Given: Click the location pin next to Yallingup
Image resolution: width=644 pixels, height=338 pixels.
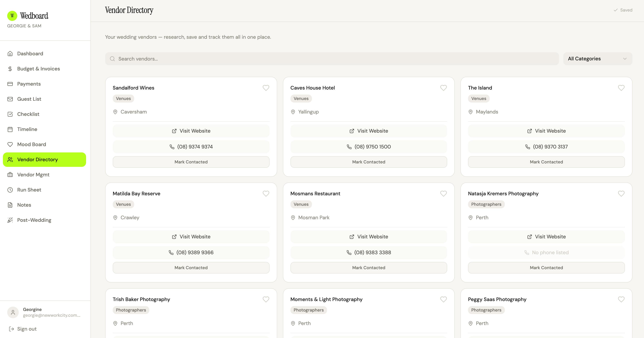Looking at the screenshot, I should [x=293, y=112].
